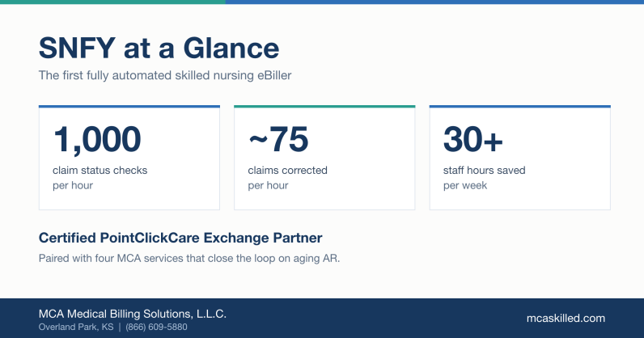Click Certified PointClickCare Exchange Partner heading

(180, 238)
